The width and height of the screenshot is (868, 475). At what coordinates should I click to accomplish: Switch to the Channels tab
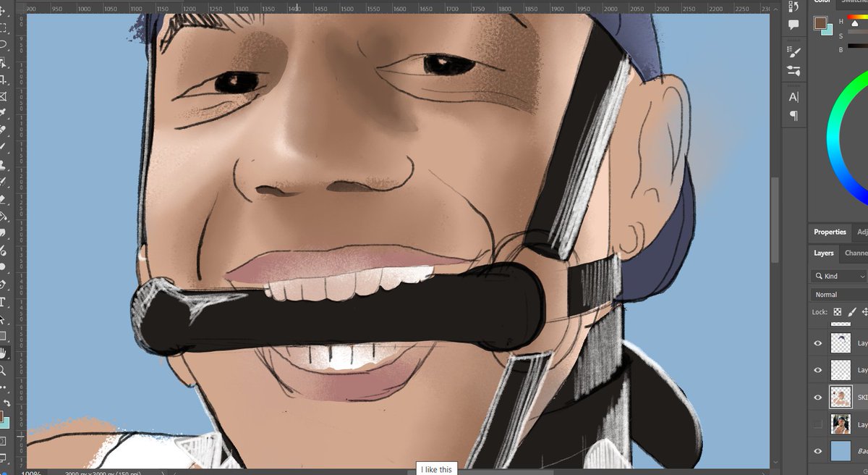855,253
